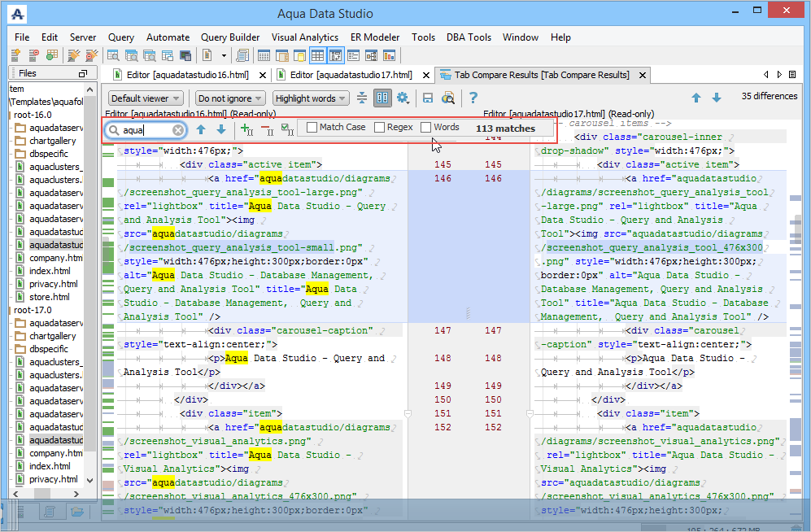The height and width of the screenshot is (532, 811).
Task: Clear the search field text
Action: [x=178, y=130]
